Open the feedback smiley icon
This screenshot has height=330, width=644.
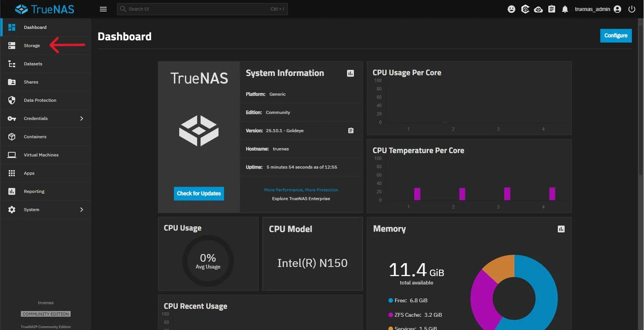click(x=511, y=9)
